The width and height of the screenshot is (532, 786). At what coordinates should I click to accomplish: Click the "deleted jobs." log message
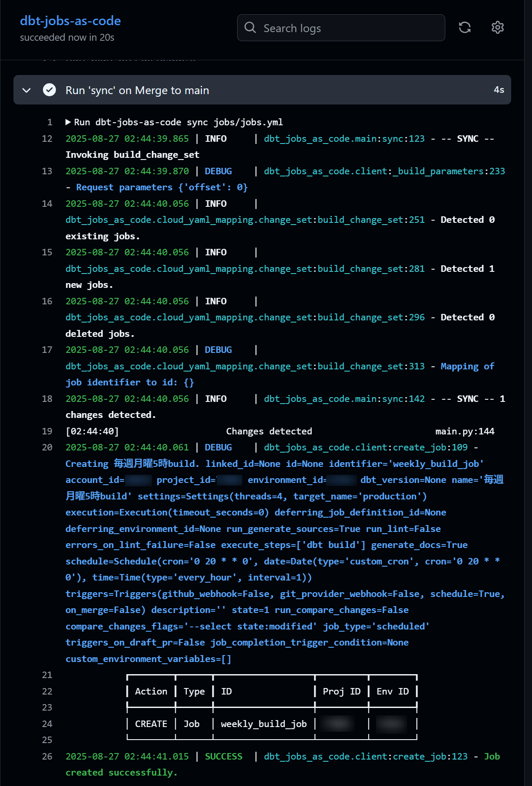[x=100, y=334]
